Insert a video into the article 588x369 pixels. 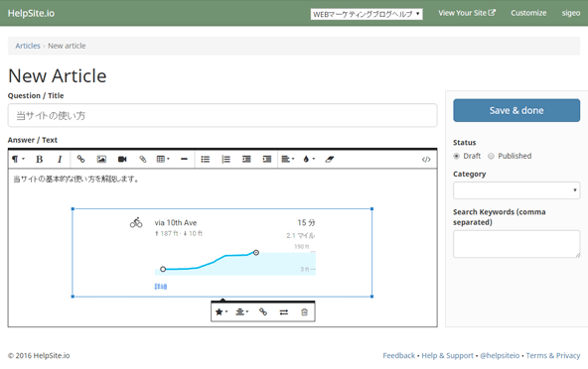[x=122, y=160]
